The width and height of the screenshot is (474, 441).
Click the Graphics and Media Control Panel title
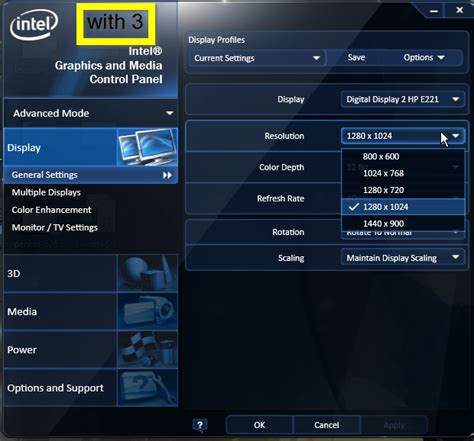[109, 65]
